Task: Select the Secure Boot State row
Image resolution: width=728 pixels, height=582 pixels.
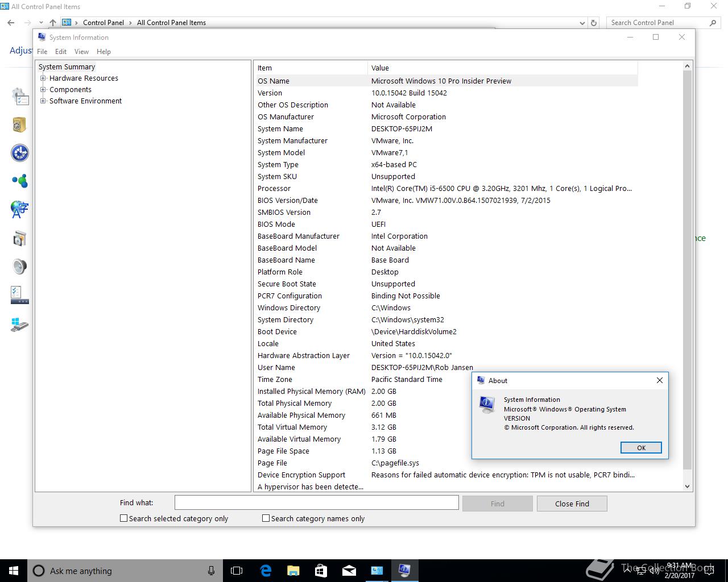Action: point(446,284)
